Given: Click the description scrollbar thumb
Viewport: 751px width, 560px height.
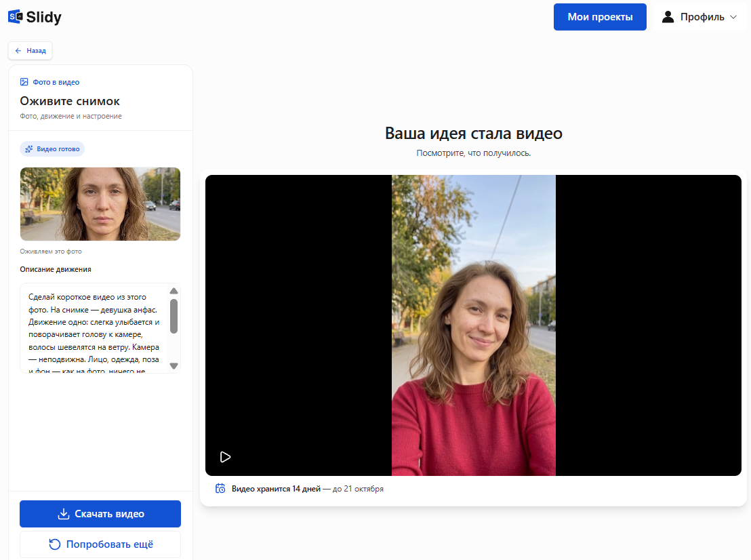Looking at the screenshot, I should 174,316.
